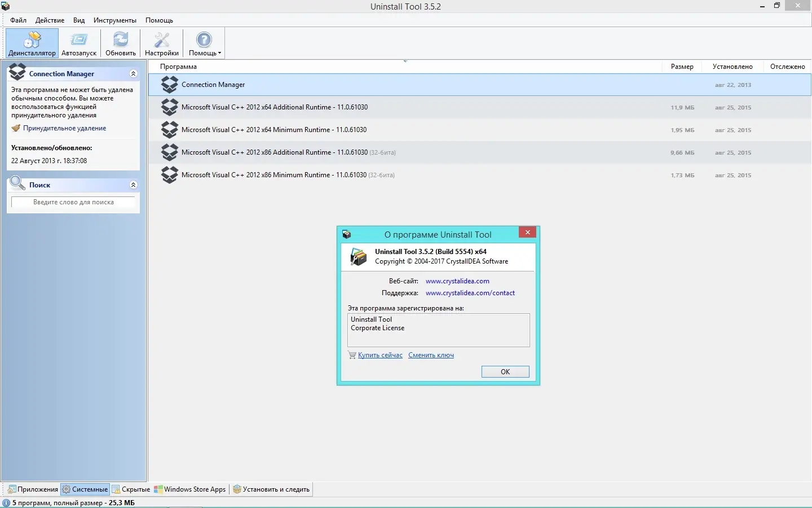Switch to Приложения tab
This screenshot has height=508, width=812.
(x=33, y=489)
